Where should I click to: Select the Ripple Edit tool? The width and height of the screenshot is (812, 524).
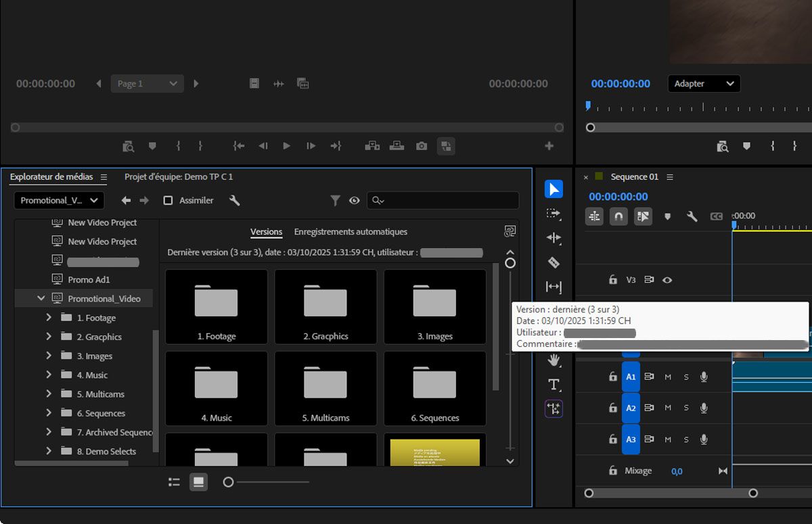coord(554,238)
